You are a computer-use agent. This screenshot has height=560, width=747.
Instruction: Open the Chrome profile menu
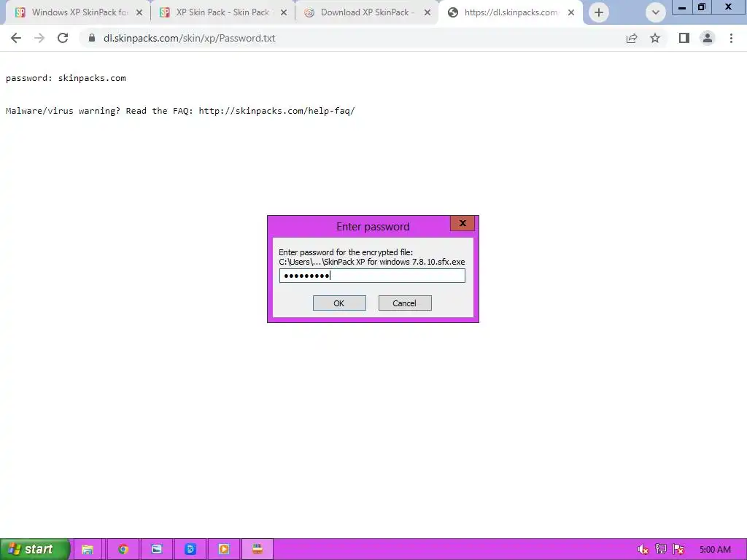[x=708, y=38]
